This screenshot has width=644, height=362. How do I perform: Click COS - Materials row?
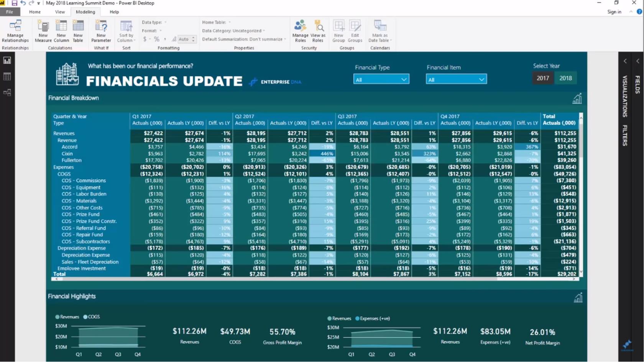coord(79,201)
